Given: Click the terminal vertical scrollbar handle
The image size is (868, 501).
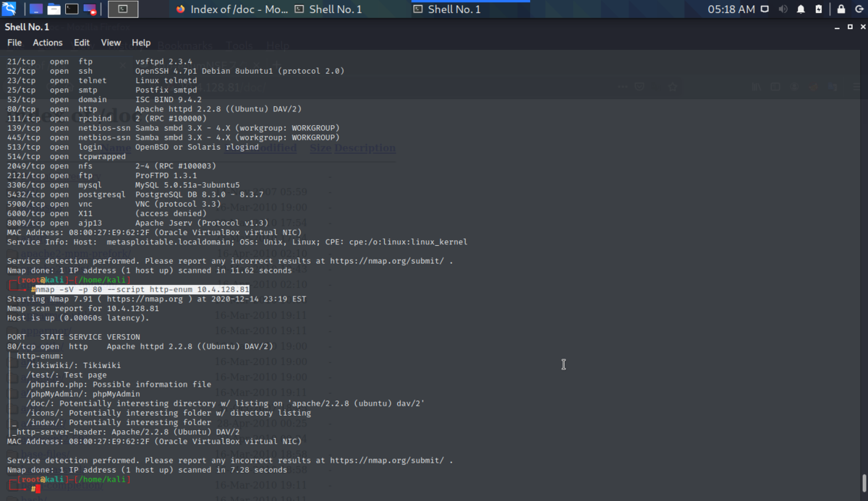Looking at the screenshot, I should point(864,482).
